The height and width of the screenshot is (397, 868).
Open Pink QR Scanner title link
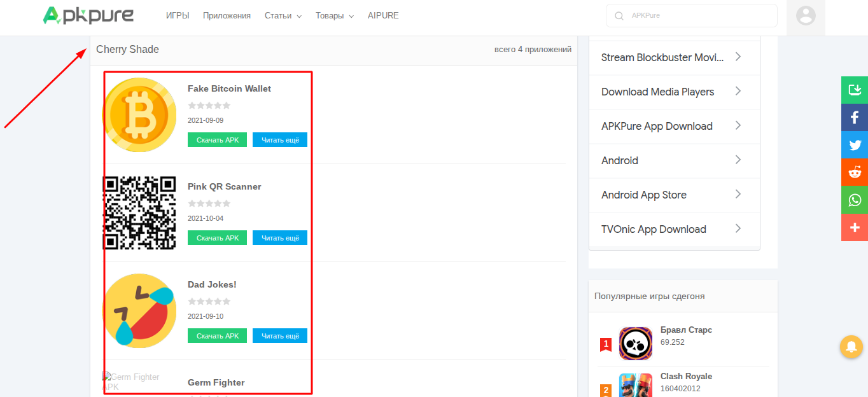[x=225, y=186]
